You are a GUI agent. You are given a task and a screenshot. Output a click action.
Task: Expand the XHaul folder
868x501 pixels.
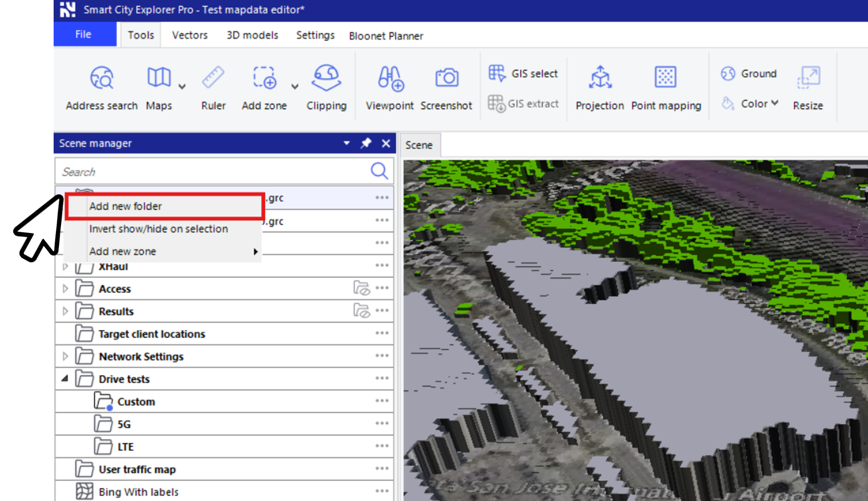[x=65, y=266]
